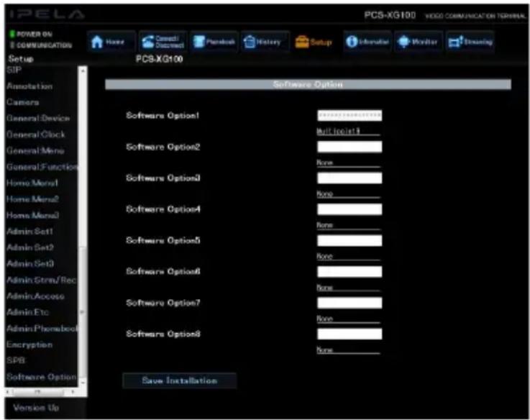Viewport: 530px width, 420px height.
Task: Select the Setup toolbox icon
Action: coord(302,42)
